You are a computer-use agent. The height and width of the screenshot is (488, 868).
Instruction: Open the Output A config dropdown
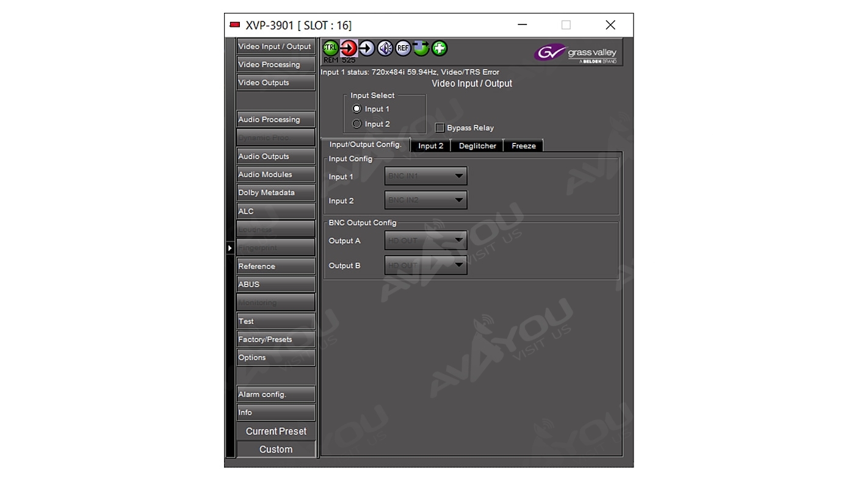coord(425,240)
